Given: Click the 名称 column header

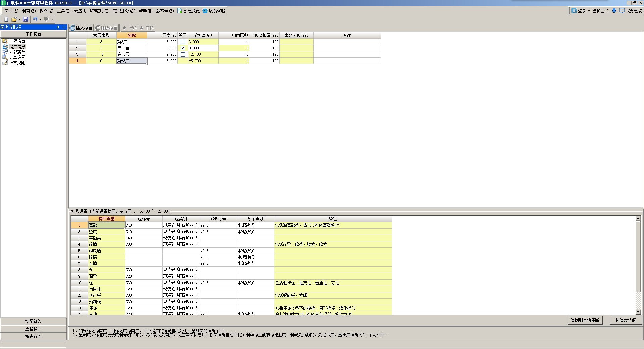Looking at the screenshot, I should pyautogui.click(x=131, y=35).
